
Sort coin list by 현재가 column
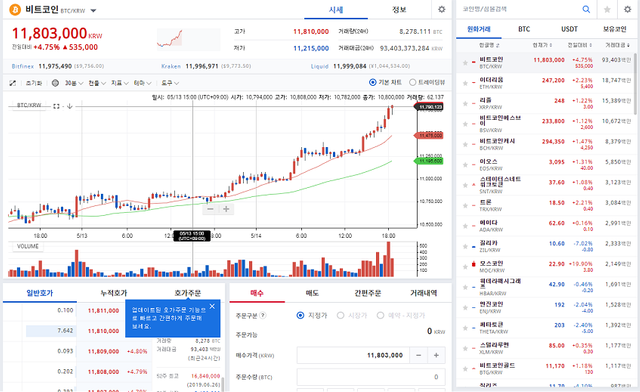pyautogui.click(x=542, y=45)
